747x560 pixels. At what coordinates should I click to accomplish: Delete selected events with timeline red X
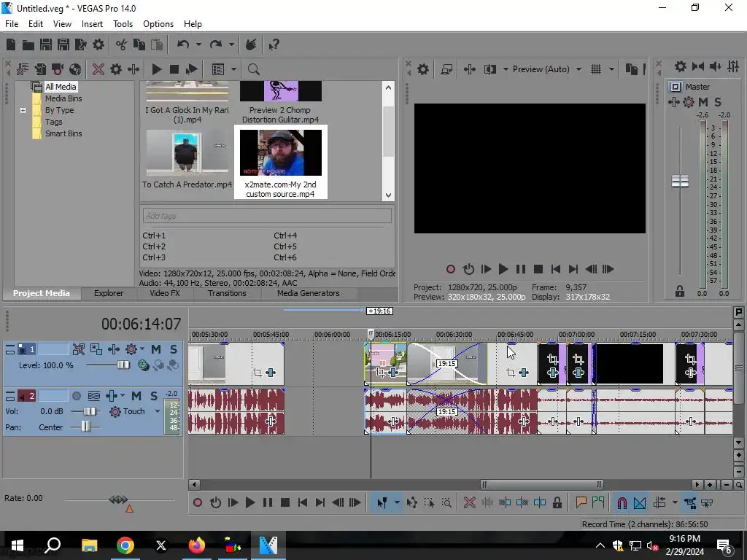pos(470,503)
